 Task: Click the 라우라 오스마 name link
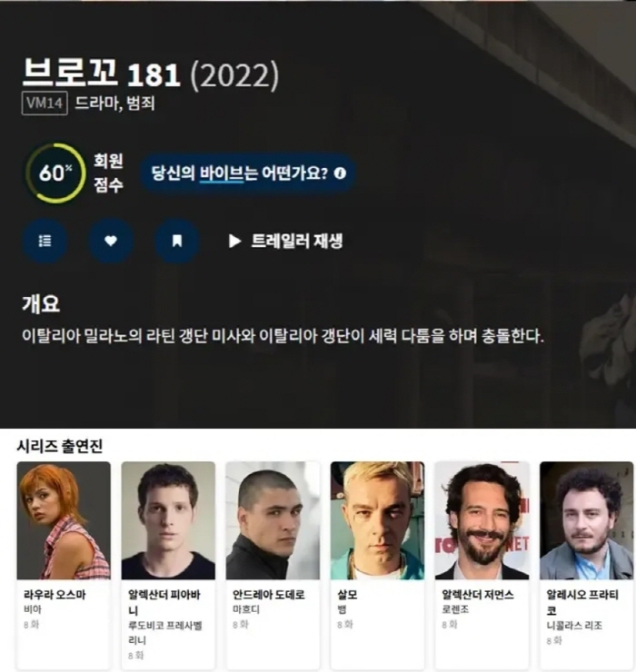click(x=55, y=595)
